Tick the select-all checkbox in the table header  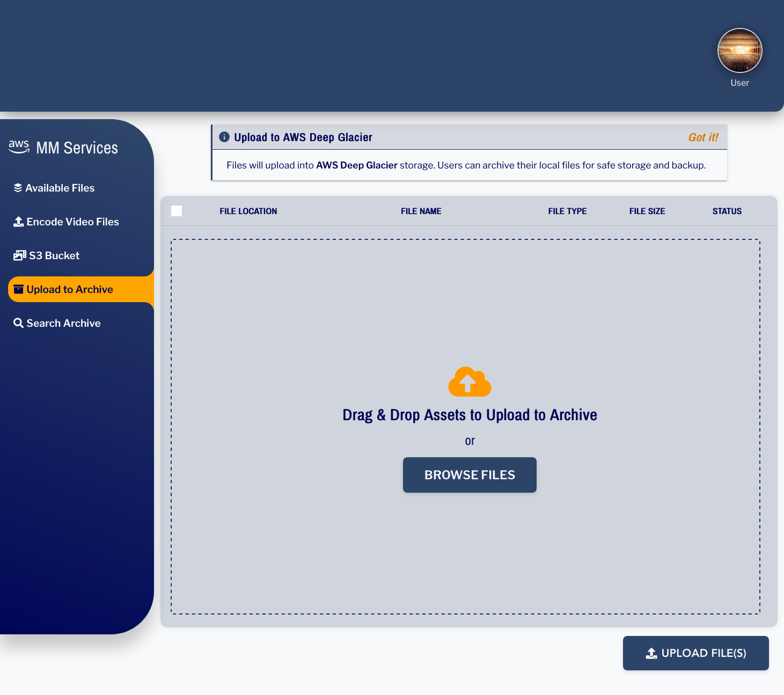pyautogui.click(x=177, y=211)
